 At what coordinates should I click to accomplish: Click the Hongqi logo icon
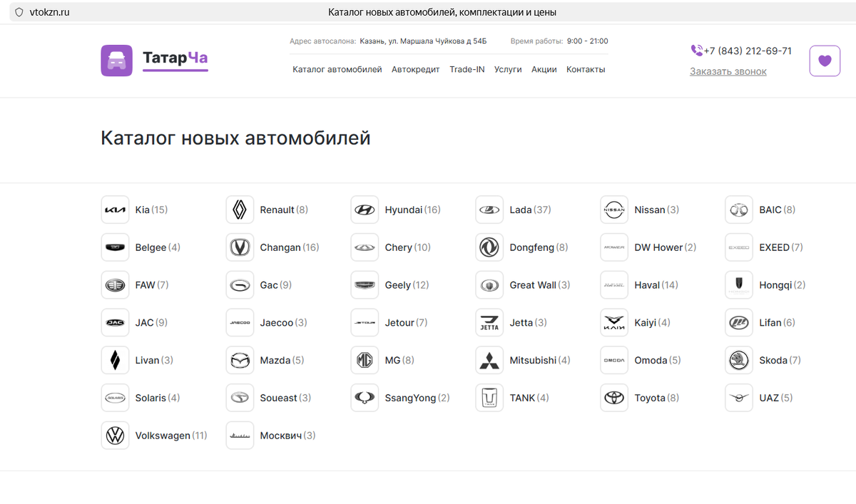pyautogui.click(x=739, y=285)
